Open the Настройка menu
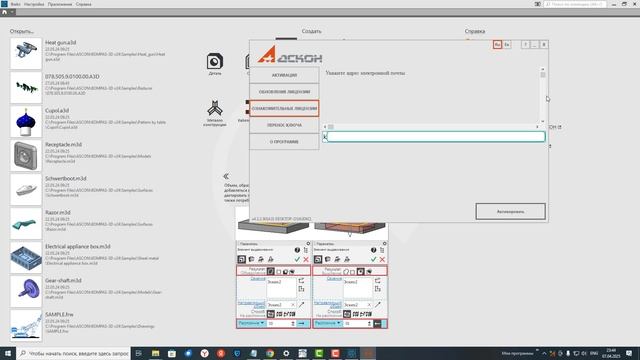This screenshot has width=640, height=360. point(34,4)
